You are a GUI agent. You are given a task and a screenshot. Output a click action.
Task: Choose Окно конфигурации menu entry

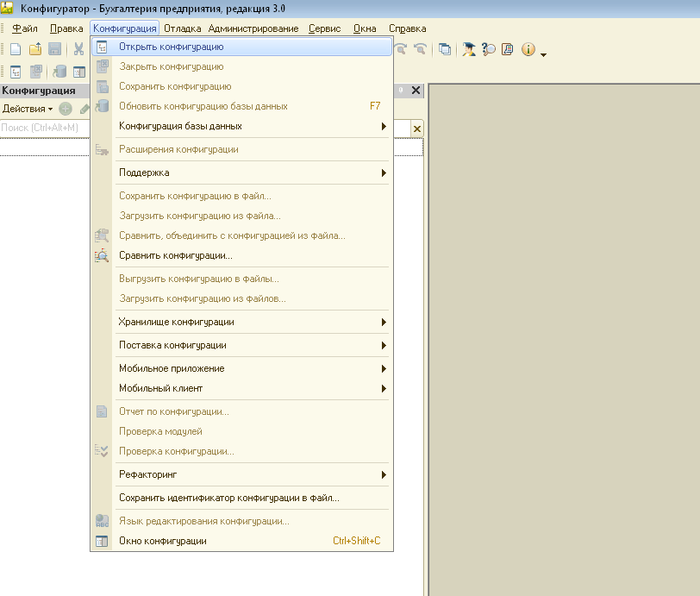(x=163, y=541)
